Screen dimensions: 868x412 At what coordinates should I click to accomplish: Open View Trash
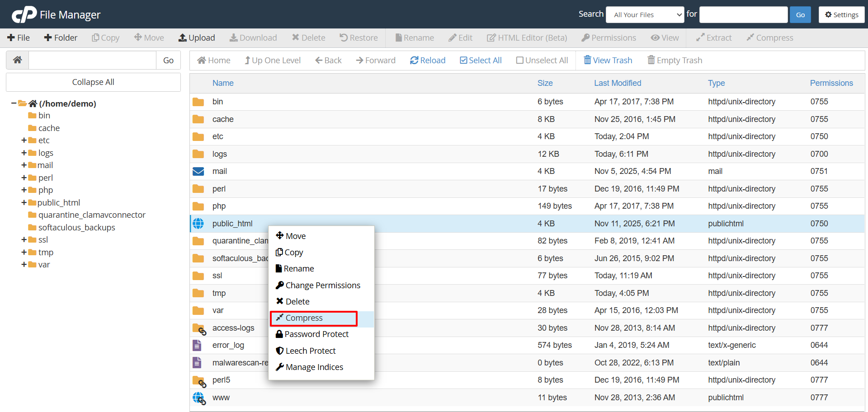coord(608,61)
